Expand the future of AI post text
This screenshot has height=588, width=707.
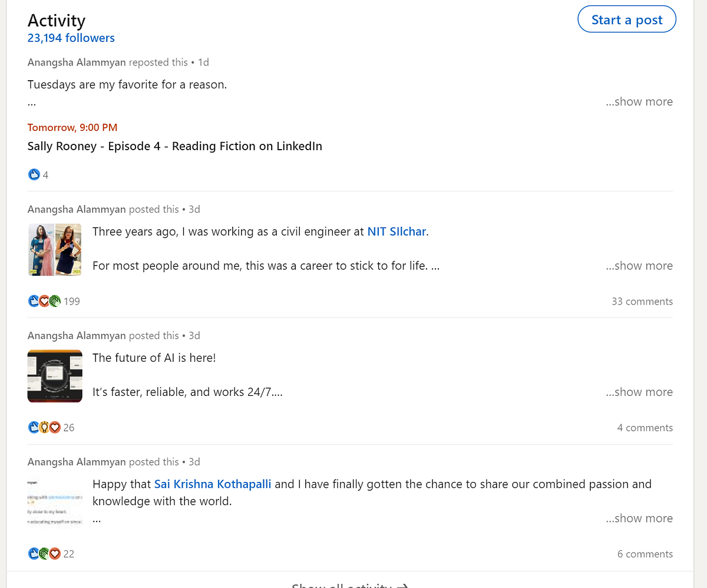[x=639, y=392]
